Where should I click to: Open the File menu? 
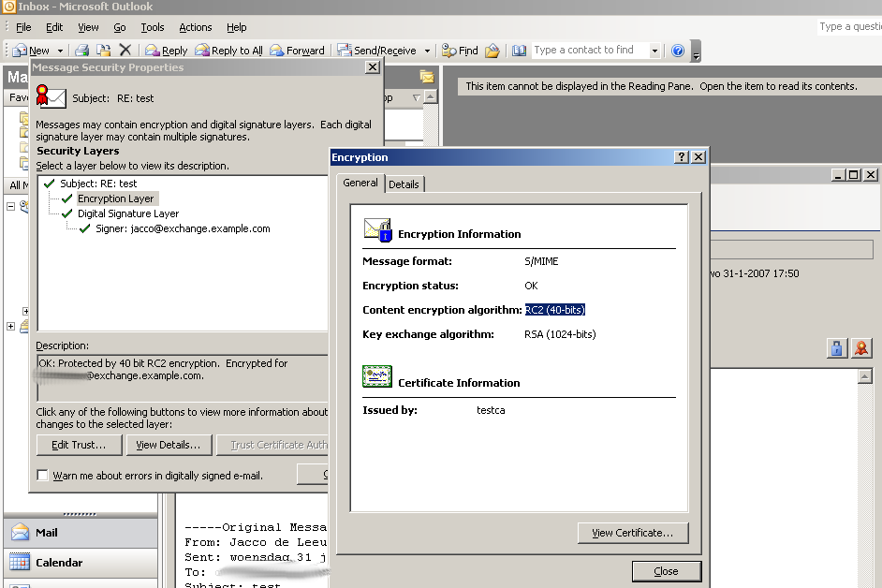click(x=23, y=27)
